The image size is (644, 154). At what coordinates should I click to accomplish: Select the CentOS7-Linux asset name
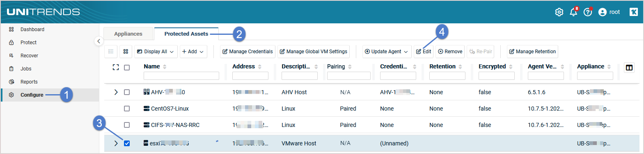170,109
